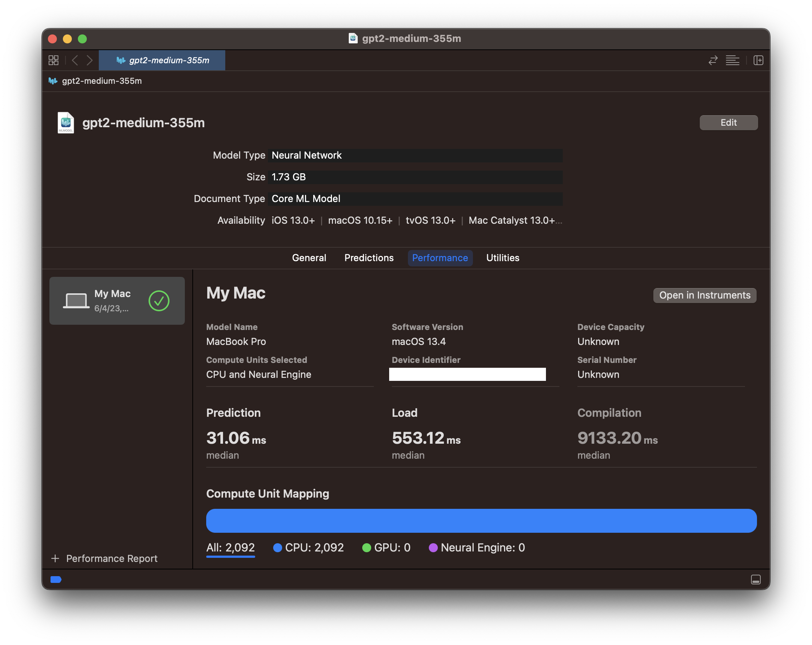
Task: Add a new Performance Report
Action: [x=104, y=559]
